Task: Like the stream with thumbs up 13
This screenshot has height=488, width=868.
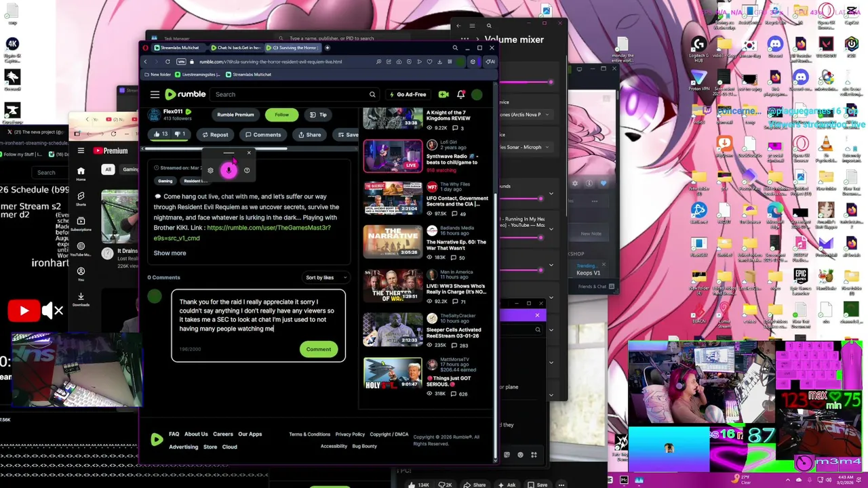Action: click(160, 134)
